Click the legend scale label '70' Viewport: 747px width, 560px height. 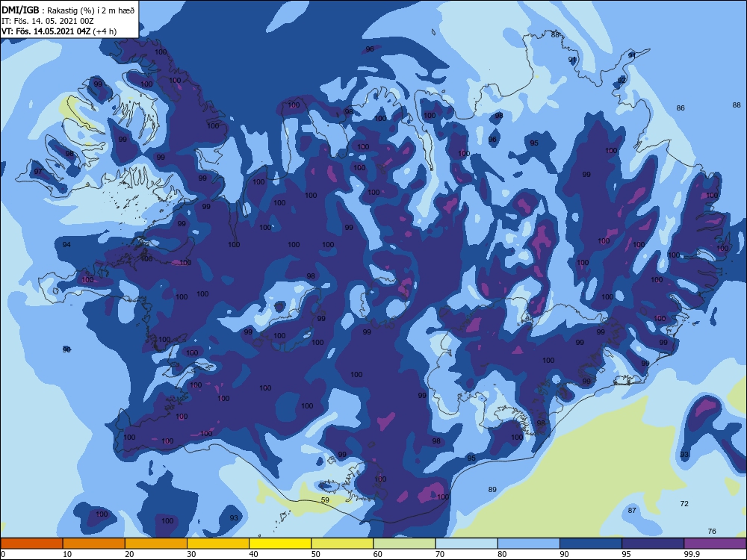click(x=440, y=554)
